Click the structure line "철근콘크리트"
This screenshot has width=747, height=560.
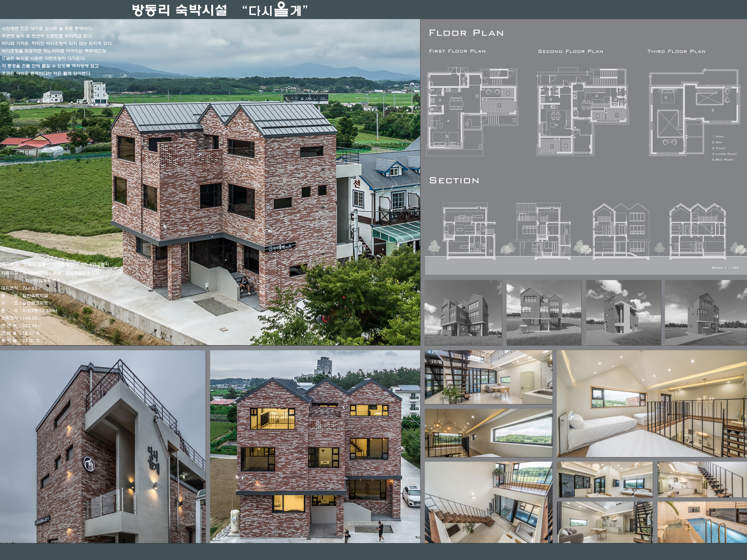click(x=35, y=303)
